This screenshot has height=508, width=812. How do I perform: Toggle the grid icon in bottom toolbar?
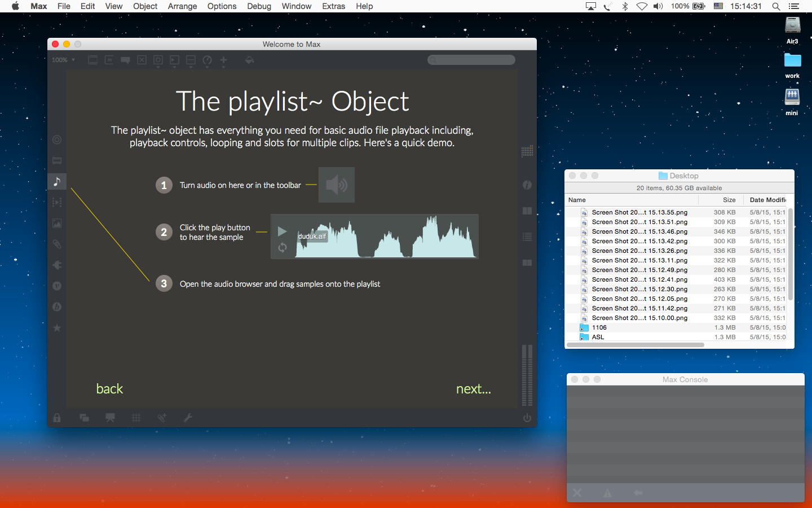136,418
